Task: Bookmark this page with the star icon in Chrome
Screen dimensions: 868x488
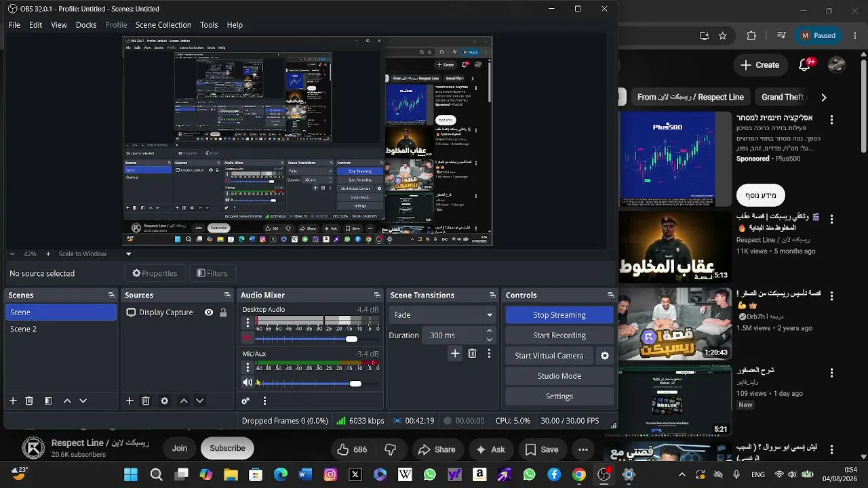Action: pyautogui.click(x=723, y=36)
